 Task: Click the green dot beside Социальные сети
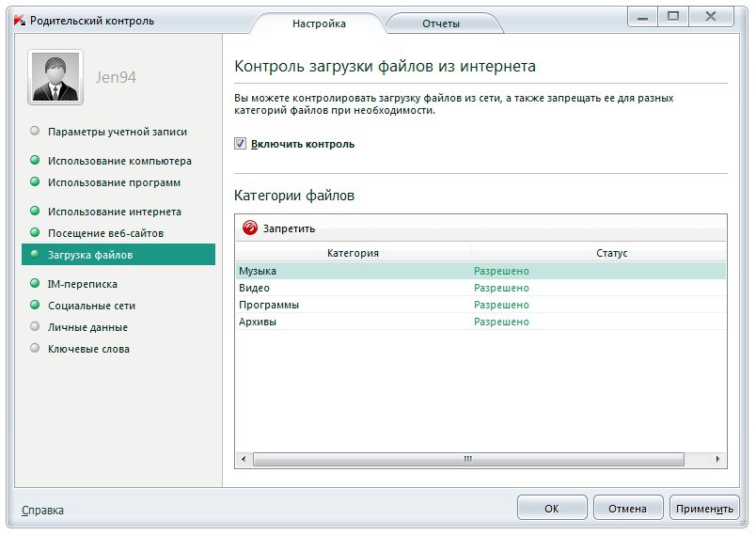pos(36,306)
